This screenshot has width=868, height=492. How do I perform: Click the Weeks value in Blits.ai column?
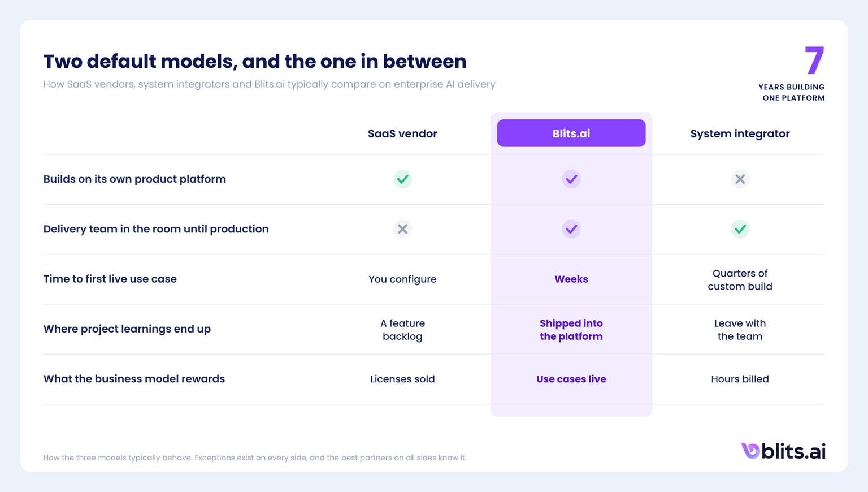(571, 279)
